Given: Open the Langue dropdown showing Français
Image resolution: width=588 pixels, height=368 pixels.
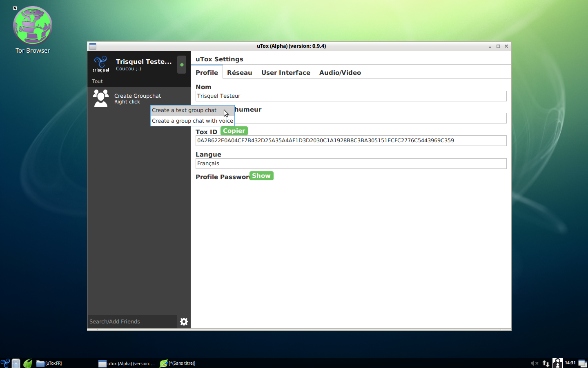Looking at the screenshot, I should tap(351, 164).
